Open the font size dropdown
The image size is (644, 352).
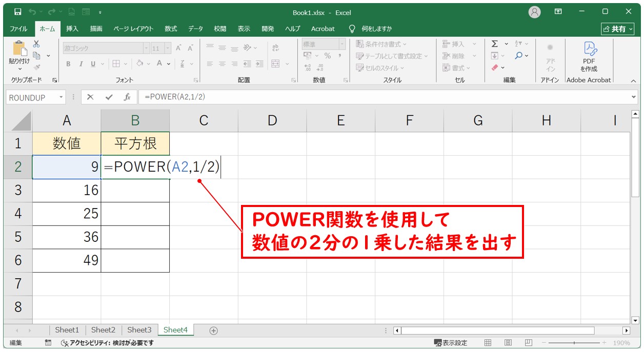point(168,48)
